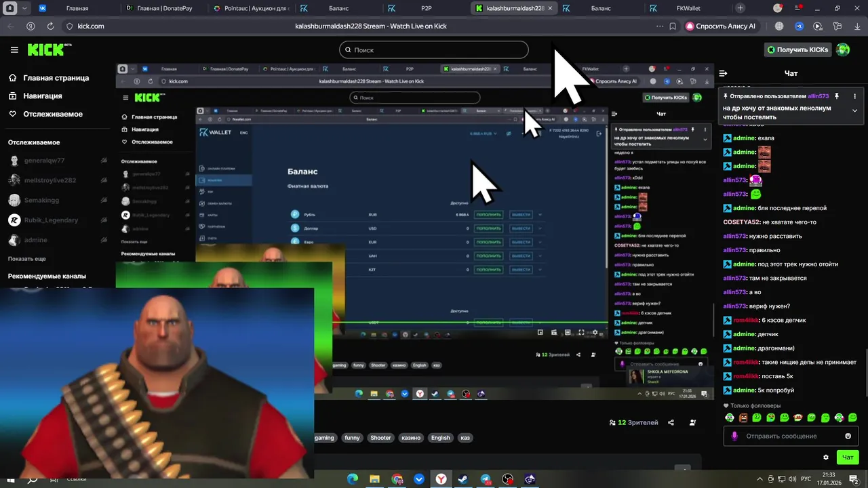The image size is (868, 488).
Task: Click the Yandex Browser taskbar icon
Action: [441, 479]
